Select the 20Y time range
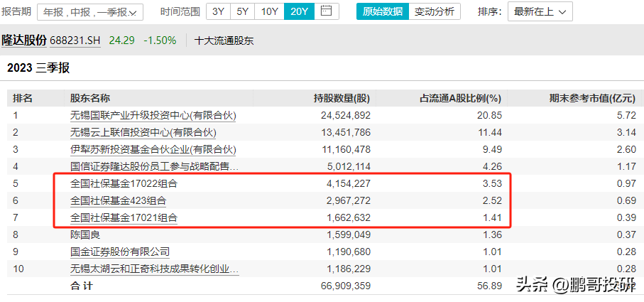The image size is (644, 302). pos(299,11)
